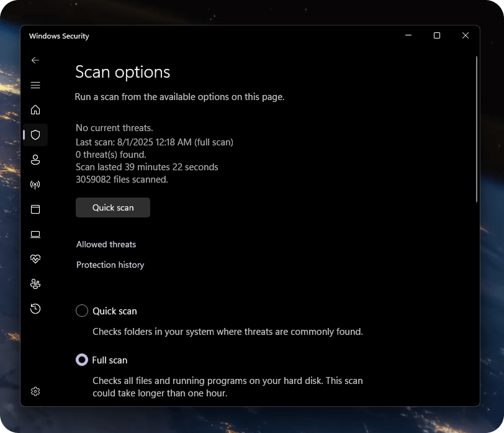
Task: Maximize the Windows Security window
Action: pyautogui.click(x=437, y=35)
